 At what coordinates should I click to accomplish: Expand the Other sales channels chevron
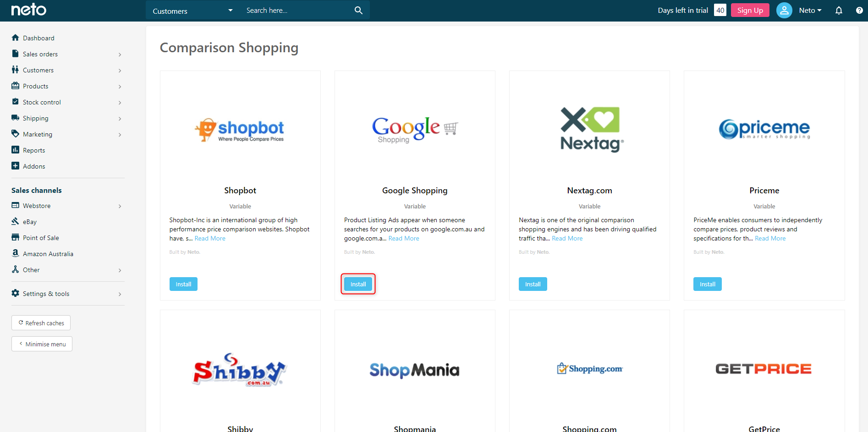point(120,270)
